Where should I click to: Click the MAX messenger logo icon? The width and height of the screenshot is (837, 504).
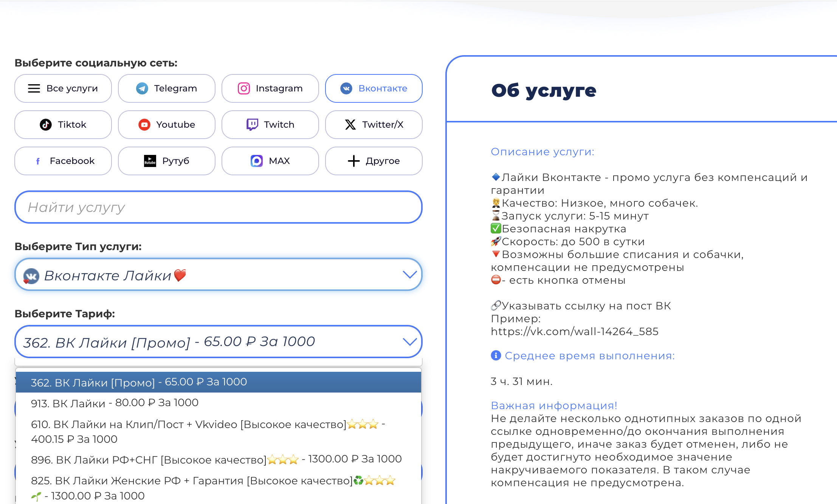[257, 161]
